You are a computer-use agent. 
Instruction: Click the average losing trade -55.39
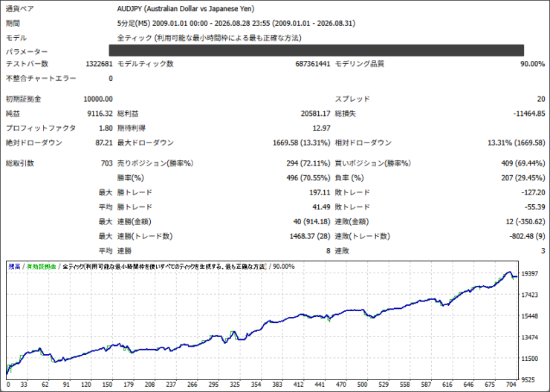point(534,207)
